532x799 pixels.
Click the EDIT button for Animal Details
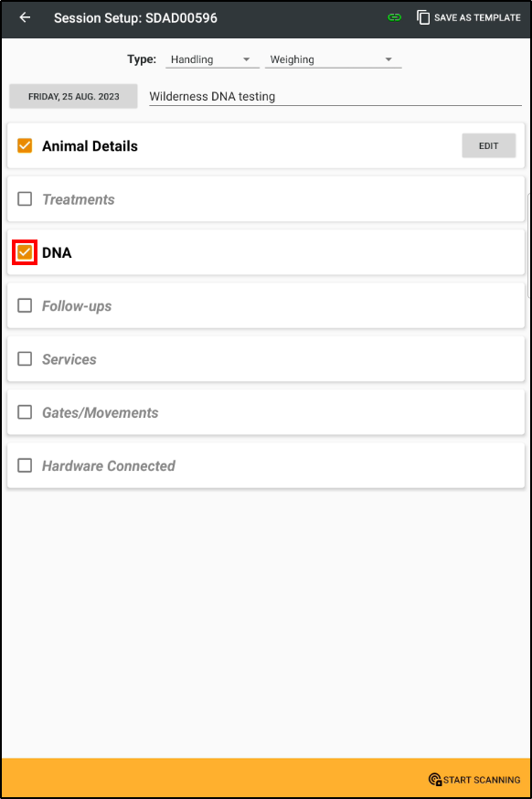(x=488, y=145)
